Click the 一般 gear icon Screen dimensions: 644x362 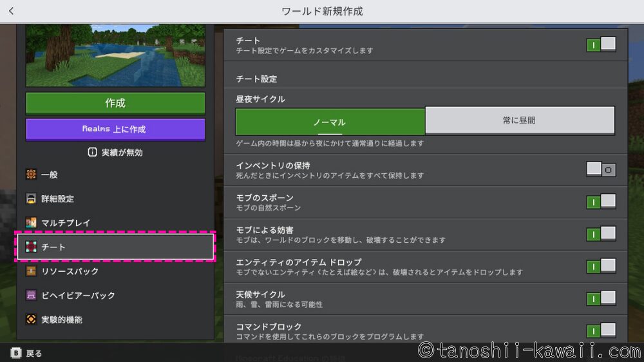click(31, 174)
